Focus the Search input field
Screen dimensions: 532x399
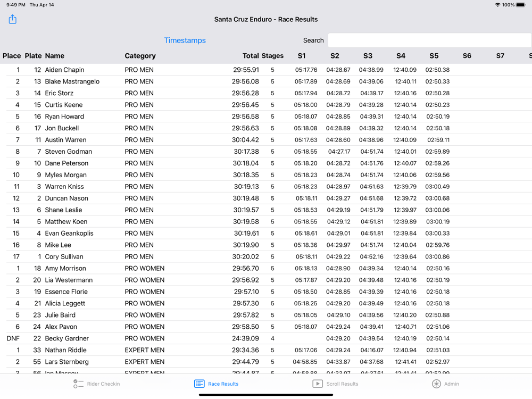[429, 40]
